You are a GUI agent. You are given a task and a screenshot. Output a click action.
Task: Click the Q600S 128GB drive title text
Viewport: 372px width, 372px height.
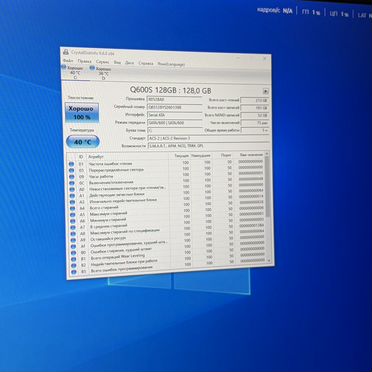(170, 90)
